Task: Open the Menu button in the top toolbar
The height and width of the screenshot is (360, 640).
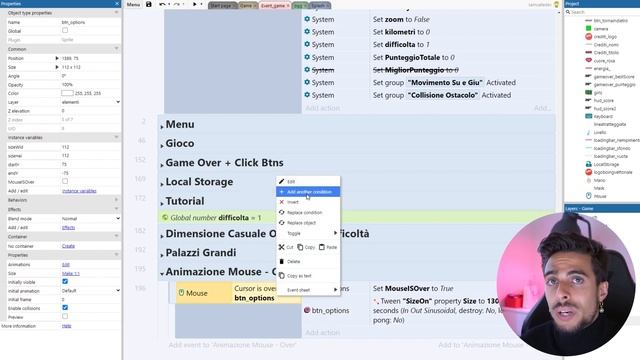Action: pyautogui.click(x=133, y=4)
